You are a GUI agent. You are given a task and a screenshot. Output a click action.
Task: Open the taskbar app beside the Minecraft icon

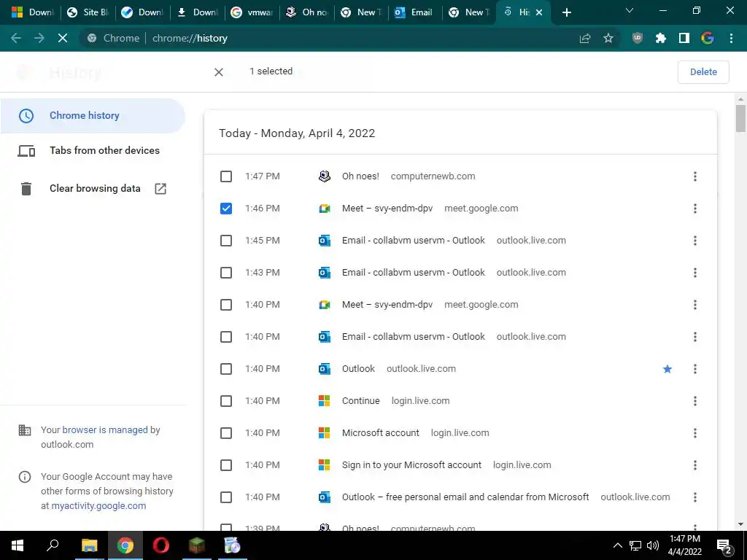pos(233,545)
